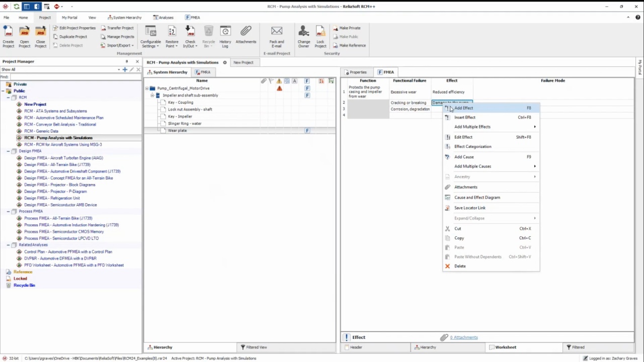Select Cause and Effect Diagram
Screen dimensions: 644x362
[x=491, y=198]
